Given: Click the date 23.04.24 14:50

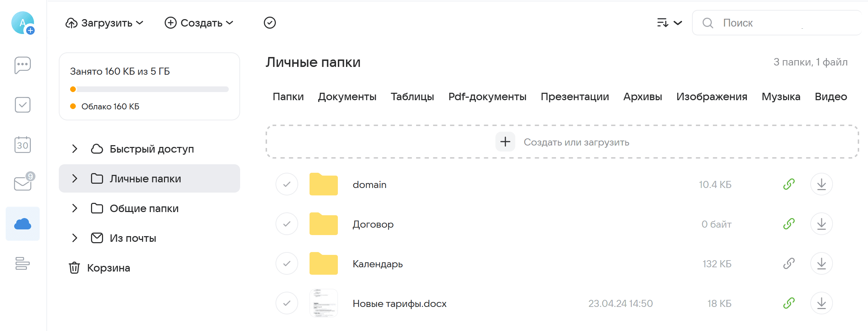Looking at the screenshot, I should coord(620,303).
